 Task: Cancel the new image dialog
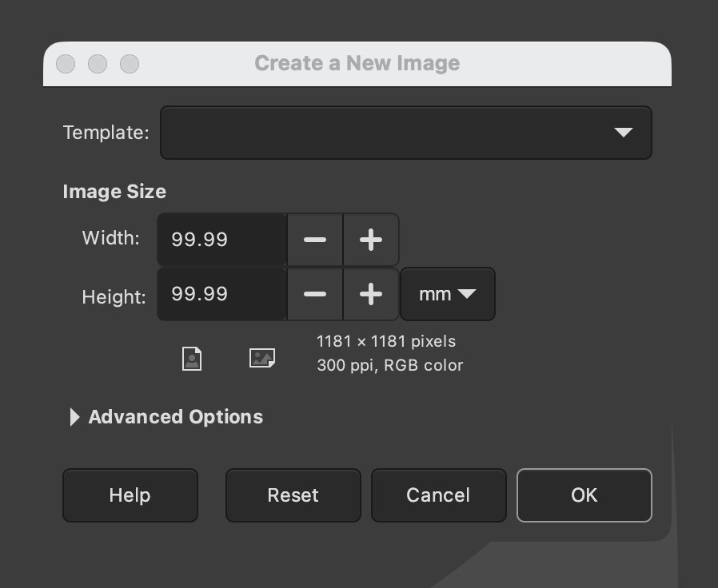(x=438, y=495)
